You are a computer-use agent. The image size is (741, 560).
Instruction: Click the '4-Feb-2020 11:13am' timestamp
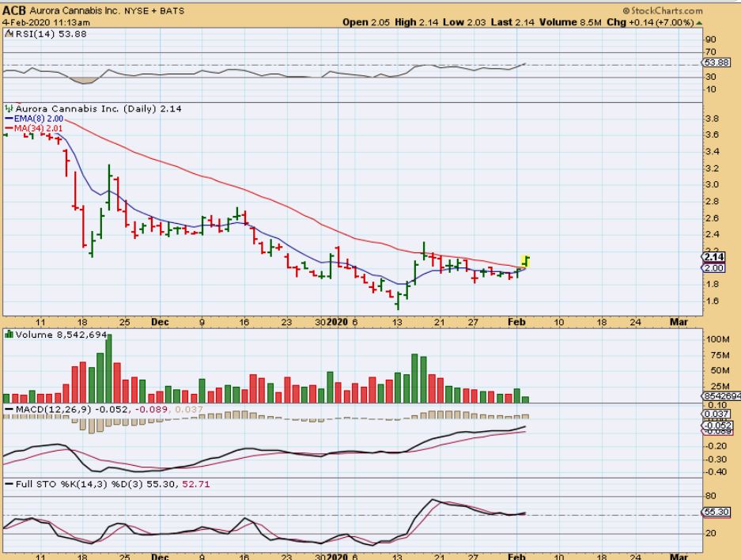tap(46, 22)
